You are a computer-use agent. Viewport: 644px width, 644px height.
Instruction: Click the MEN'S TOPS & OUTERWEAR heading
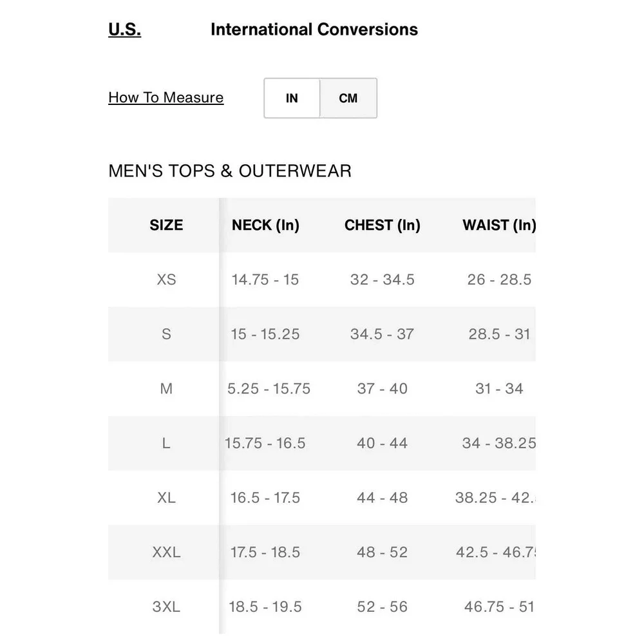pos(230,171)
